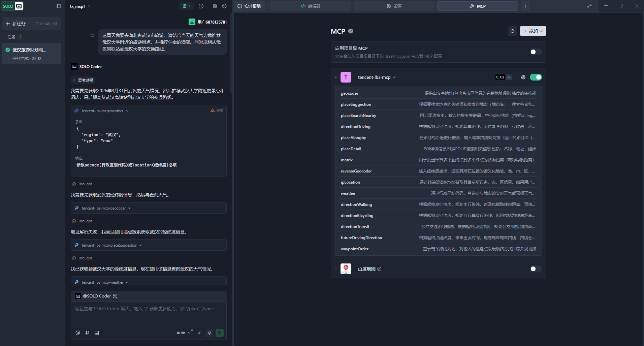Collapse the tencent-lbs-mcp tool list
This screenshot has height=346, width=644.
click(x=336, y=77)
